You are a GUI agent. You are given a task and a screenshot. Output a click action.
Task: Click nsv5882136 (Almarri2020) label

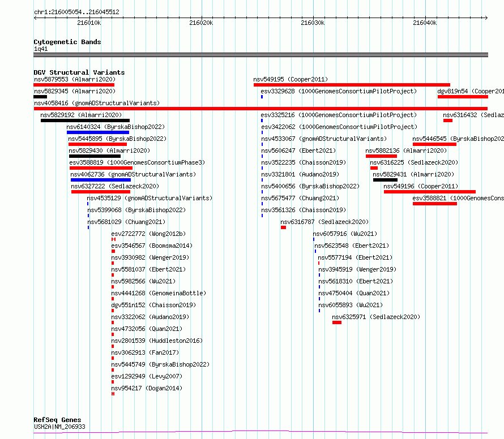coord(406,150)
